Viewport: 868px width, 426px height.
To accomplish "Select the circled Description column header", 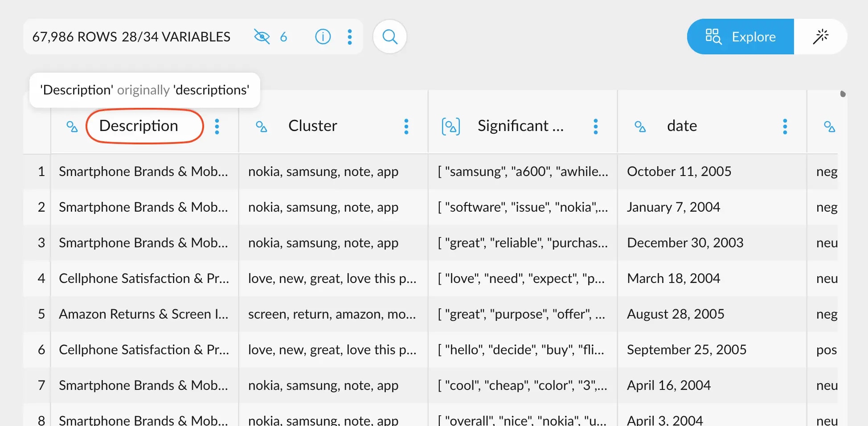I will point(138,126).
